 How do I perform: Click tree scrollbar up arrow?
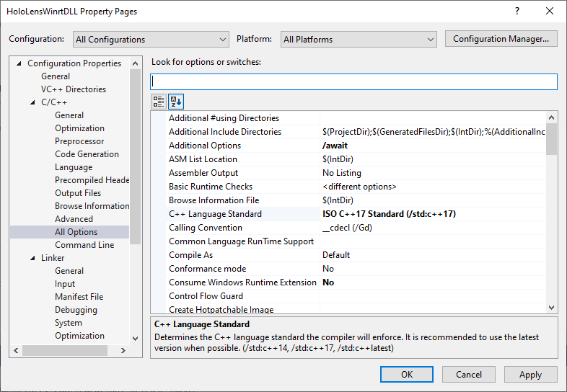tap(135, 63)
